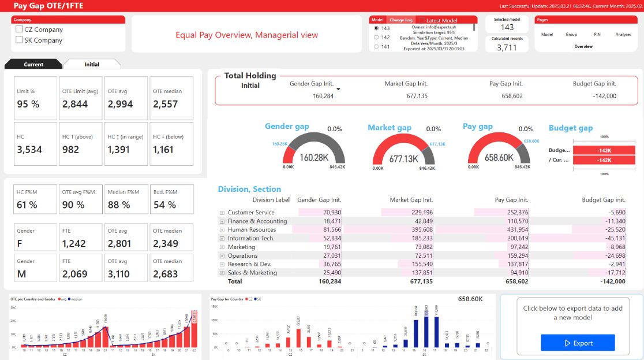This screenshot has width=644, height=360.
Task: Click the median blue legend dot
Action: (69, 299)
